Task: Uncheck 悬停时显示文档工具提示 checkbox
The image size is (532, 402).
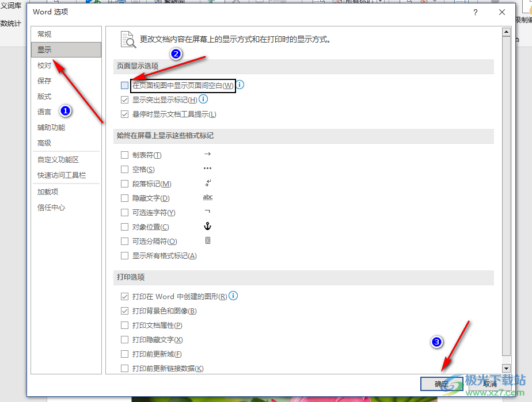Action: click(x=124, y=114)
